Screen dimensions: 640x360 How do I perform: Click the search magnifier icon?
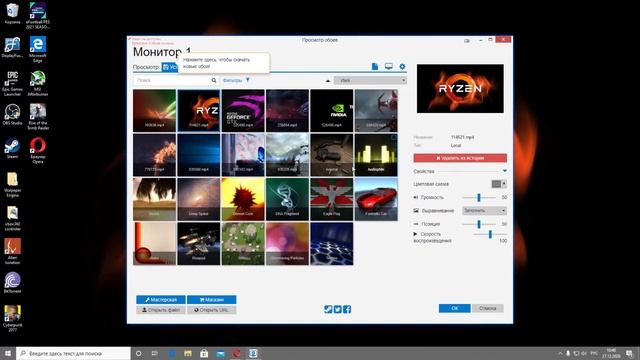click(214, 80)
